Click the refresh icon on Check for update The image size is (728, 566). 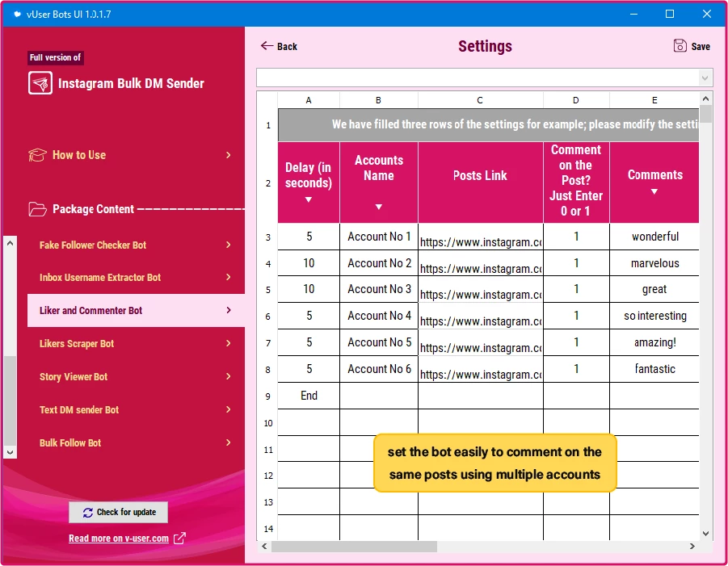(88, 512)
